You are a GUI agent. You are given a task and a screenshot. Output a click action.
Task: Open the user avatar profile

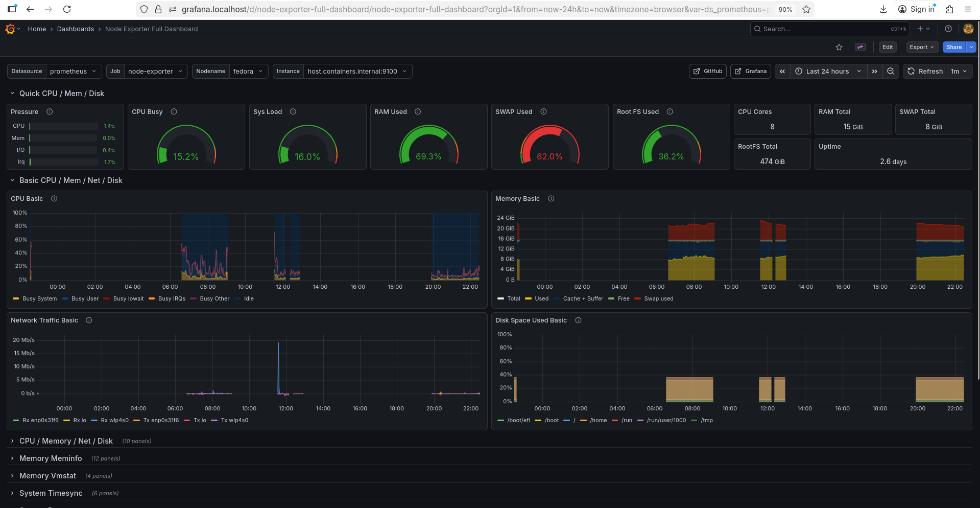coord(968,29)
